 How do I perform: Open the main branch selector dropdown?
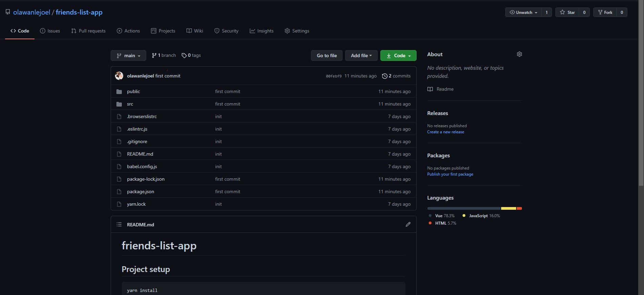pos(128,55)
